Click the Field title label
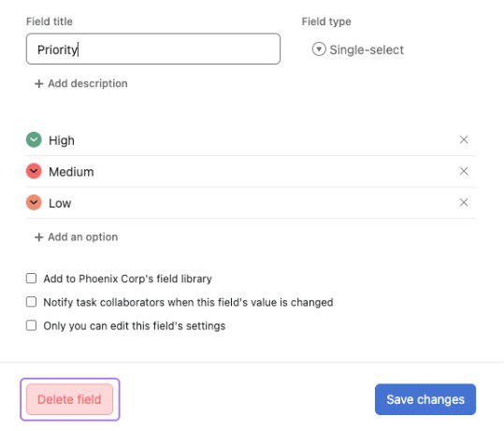504x431 pixels. click(x=50, y=22)
